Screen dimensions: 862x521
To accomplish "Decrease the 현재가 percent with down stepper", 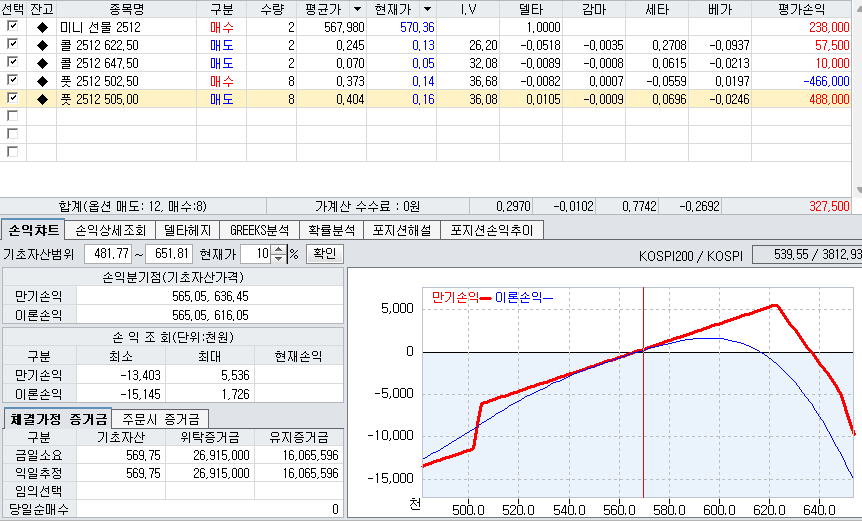I will pos(279,258).
